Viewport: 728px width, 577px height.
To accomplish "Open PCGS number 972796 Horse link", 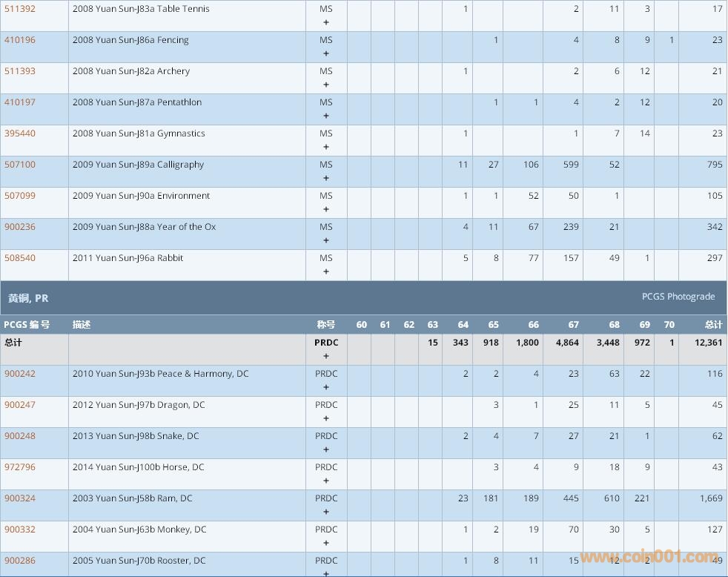I will coord(19,467).
